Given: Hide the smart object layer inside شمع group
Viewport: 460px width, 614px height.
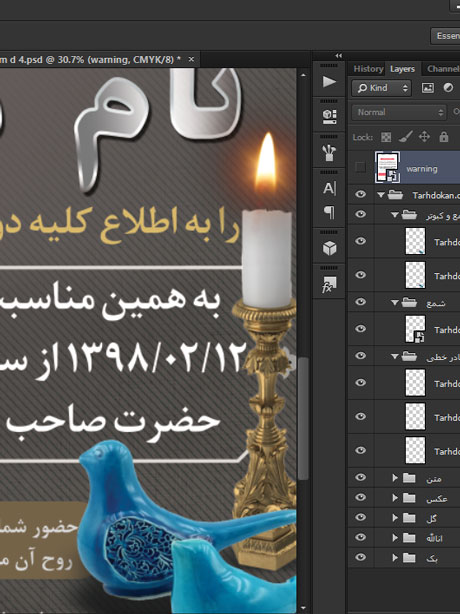Looking at the screenshot, I should click(x=361, y=329).
